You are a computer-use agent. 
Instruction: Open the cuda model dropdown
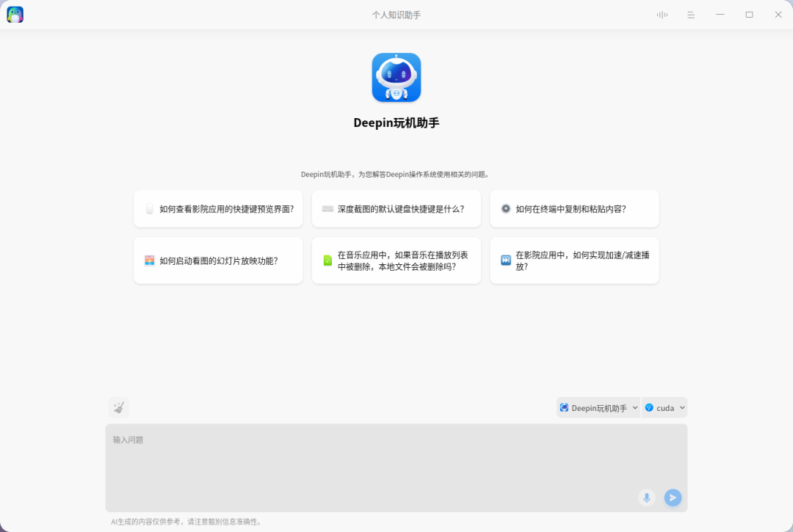point(665,408)
